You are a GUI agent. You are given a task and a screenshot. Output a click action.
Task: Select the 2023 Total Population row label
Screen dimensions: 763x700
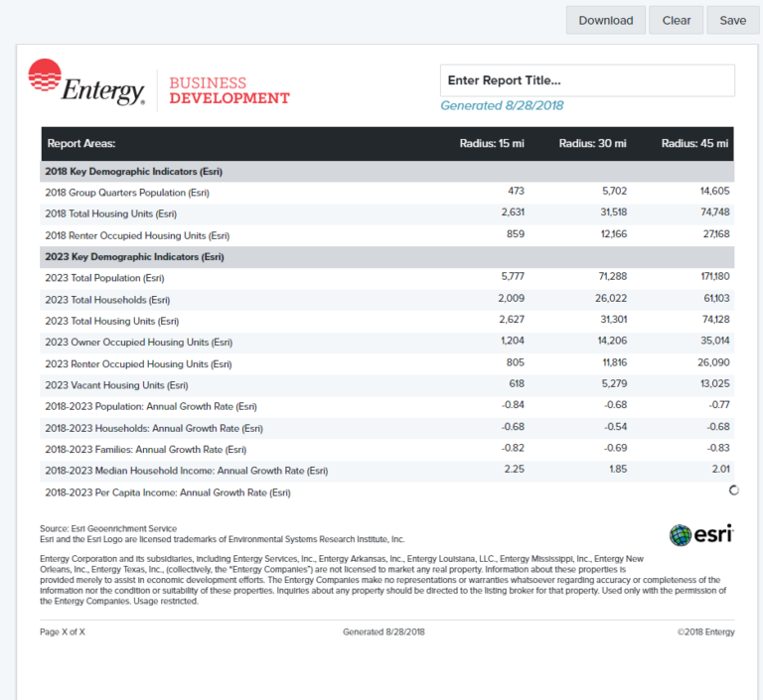[x=104, y=278]
